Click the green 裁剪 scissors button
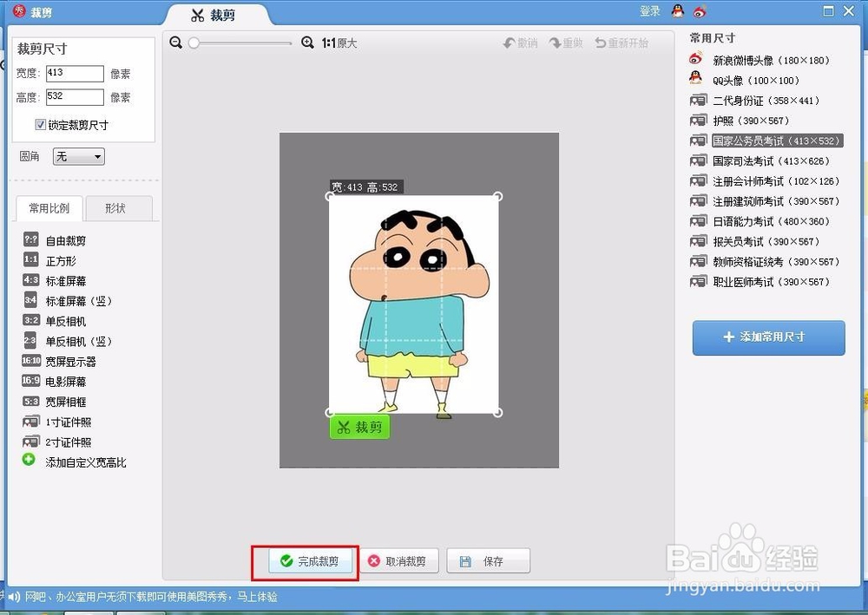This screenshot has width=868, height=615. coord(360,427)
